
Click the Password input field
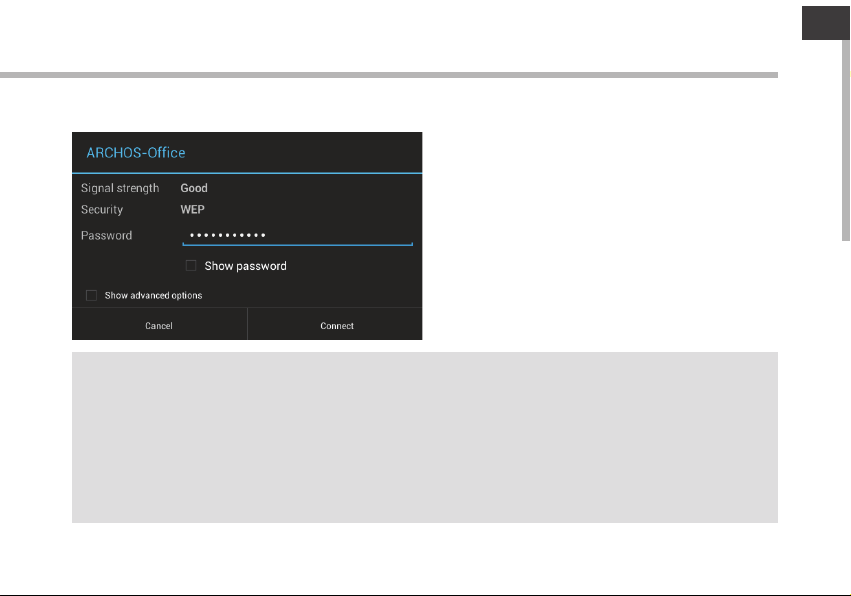[297, 236]
